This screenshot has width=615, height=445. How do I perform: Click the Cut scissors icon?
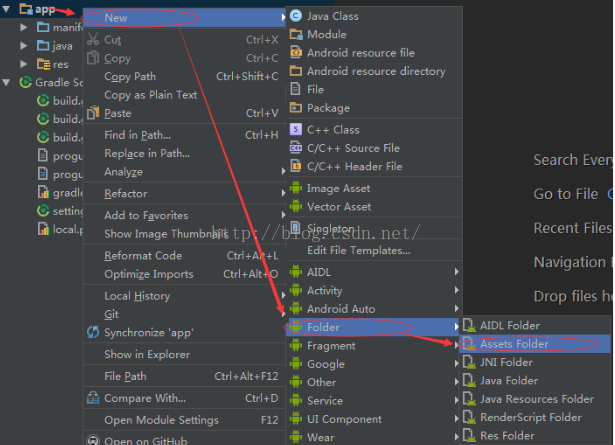94,40
